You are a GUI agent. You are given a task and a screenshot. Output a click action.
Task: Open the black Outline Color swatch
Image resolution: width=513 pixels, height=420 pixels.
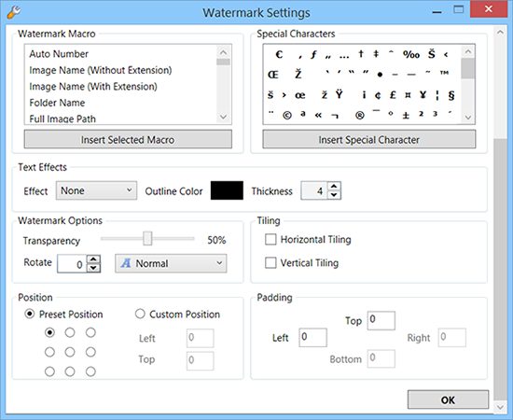point(227,190)
